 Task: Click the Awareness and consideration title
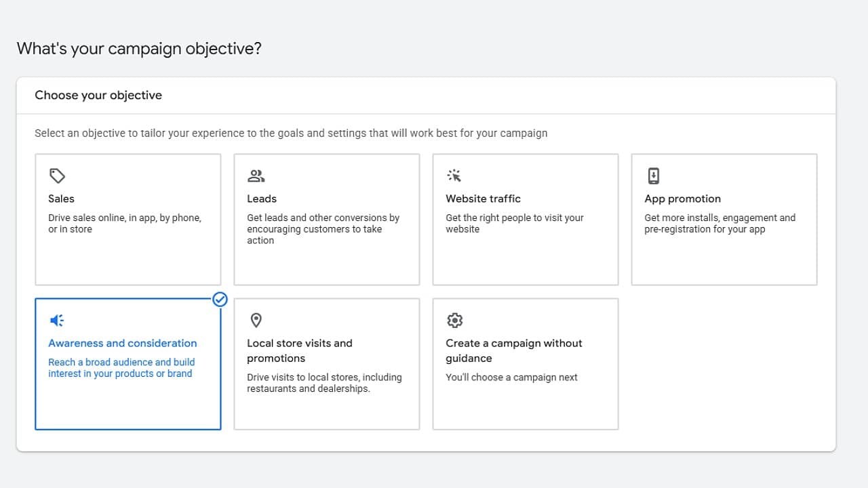pos(123,343)
